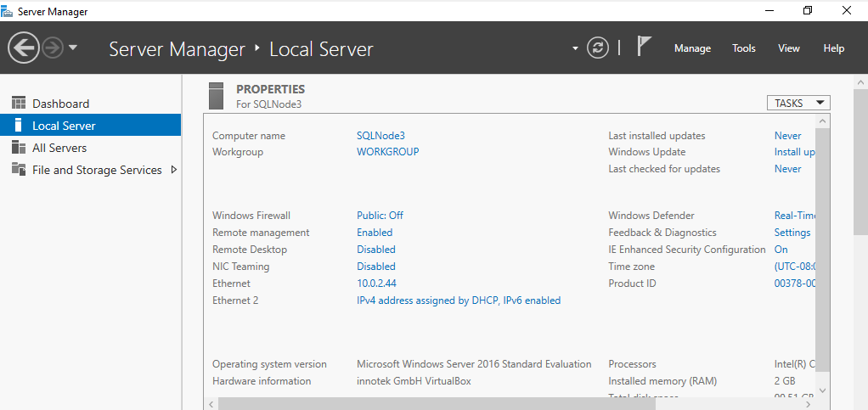
Task: Open the Manage menu
Action: pos(692,48)
